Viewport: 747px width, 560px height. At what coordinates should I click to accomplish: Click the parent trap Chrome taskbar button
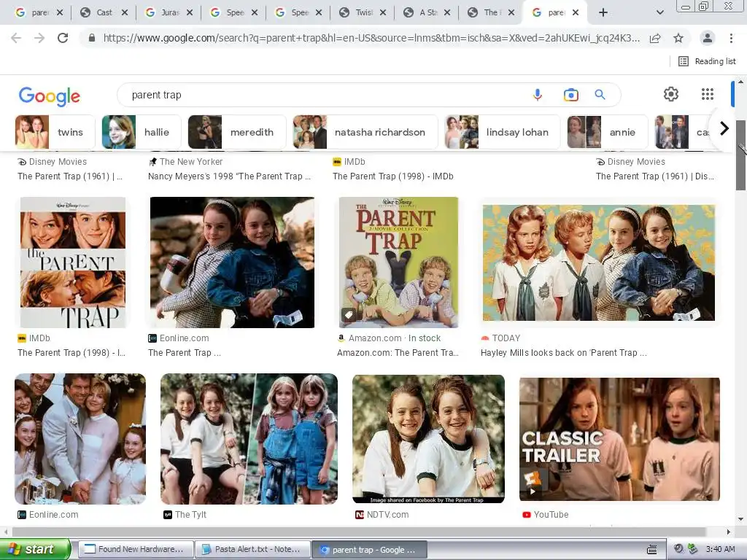coord(369,550)
